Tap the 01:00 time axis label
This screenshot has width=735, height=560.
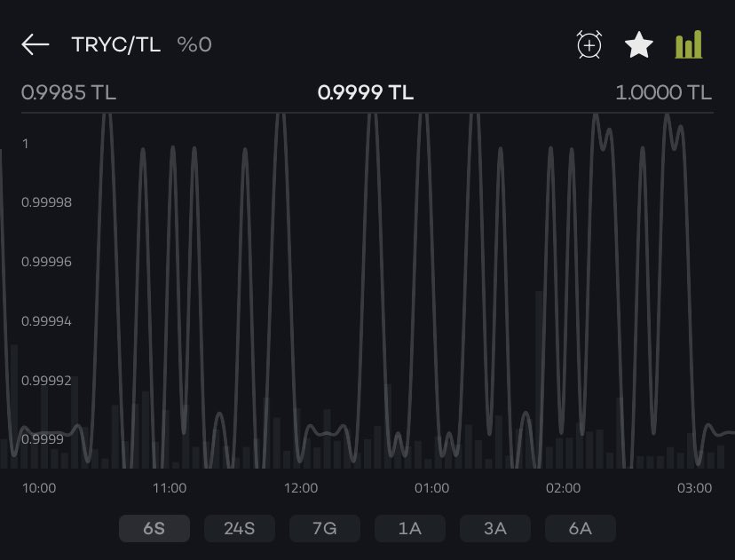432,488
